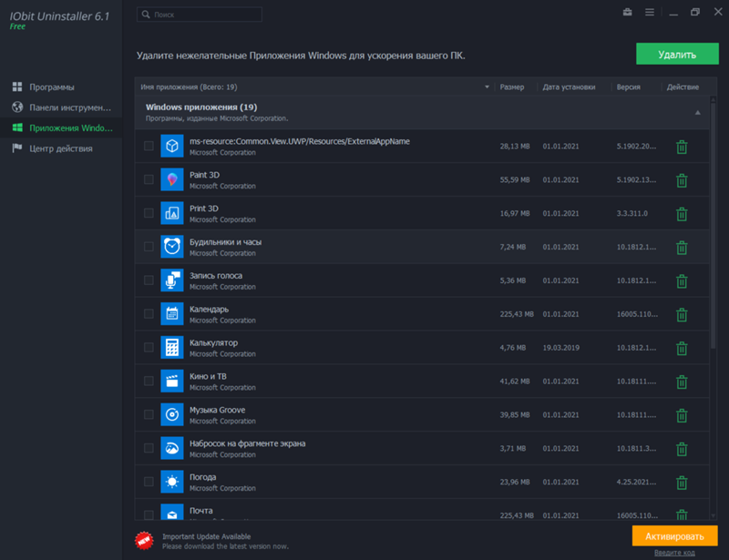Select the Кино и ТВ checkbox

click(x=149, y=381)
